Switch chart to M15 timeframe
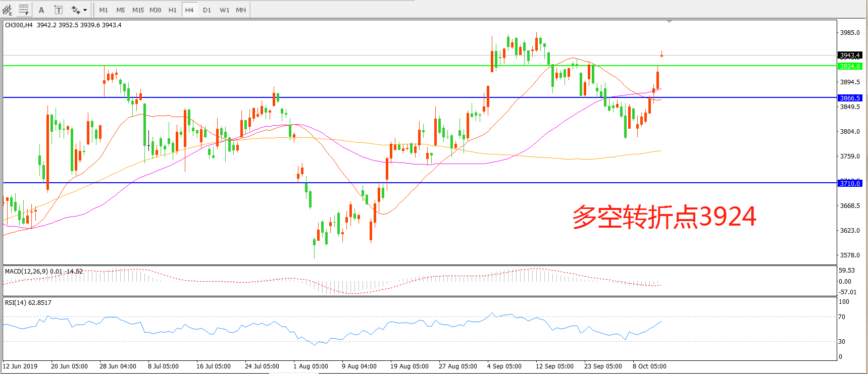The image size is (868, 374). [x=138, y=10]
